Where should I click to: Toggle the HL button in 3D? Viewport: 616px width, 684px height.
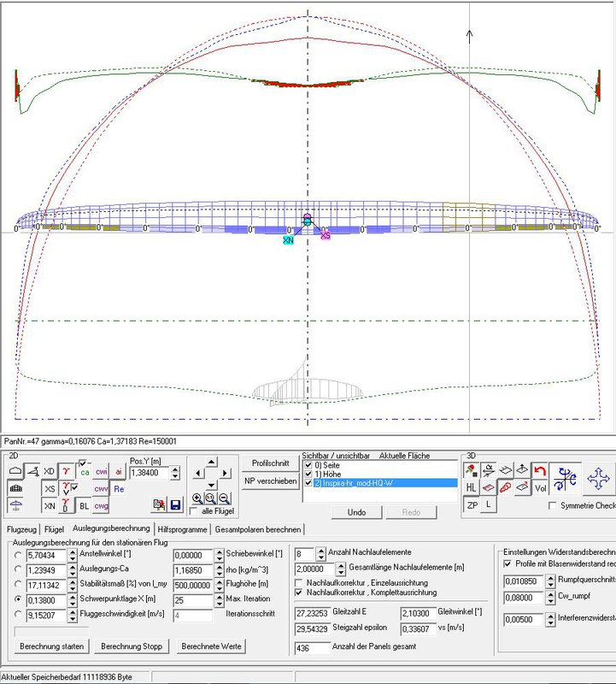(x=472, y=487)
